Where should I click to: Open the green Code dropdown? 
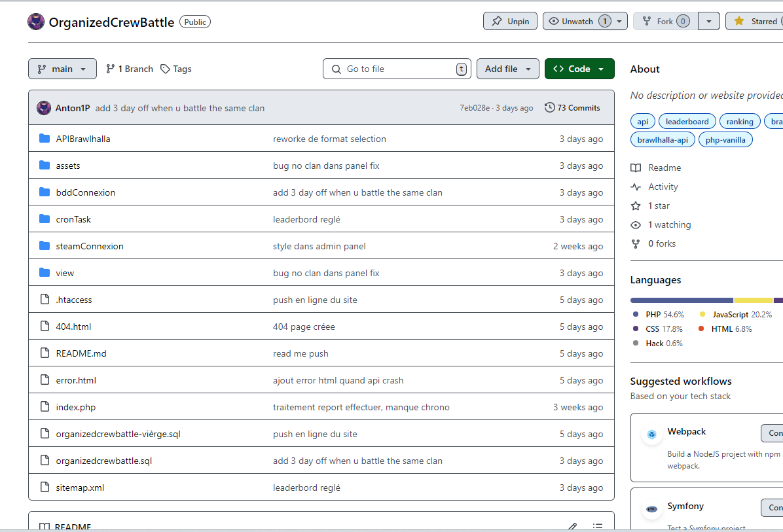(x=579, y=69)
